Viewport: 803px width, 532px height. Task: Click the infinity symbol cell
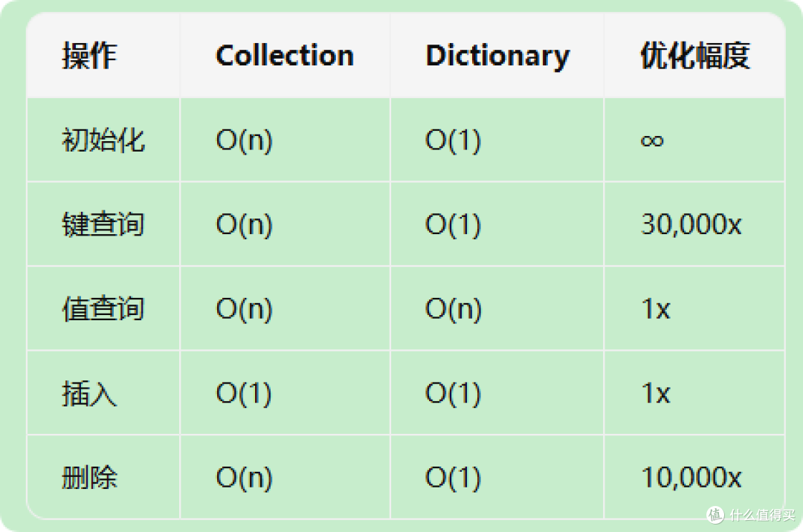point(652,140)
